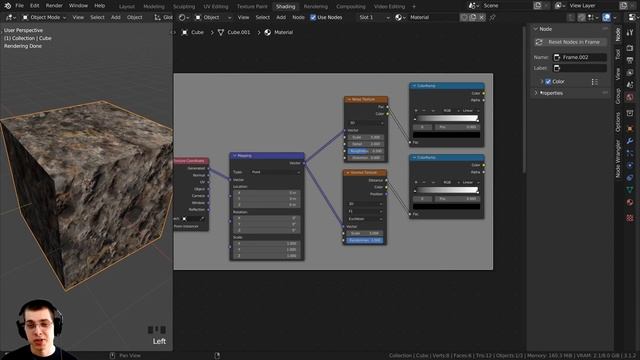This screenshot has width=640, height=360.
Task: Switch to the Layout workspace tab
Action: pos(127,7)
